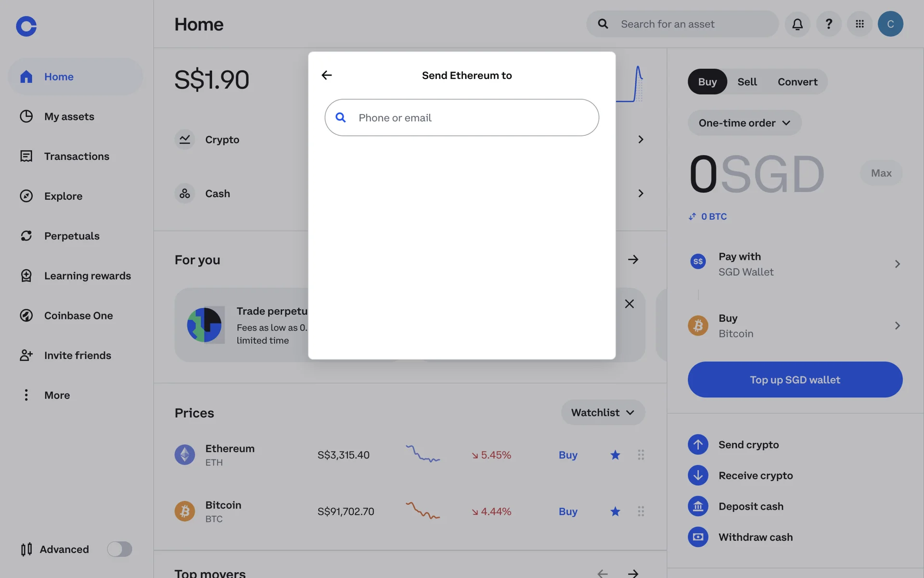Open Transactions in the sidebar
Image resolution: width=924 pixels, height=578 pixels.
point(76,156)
